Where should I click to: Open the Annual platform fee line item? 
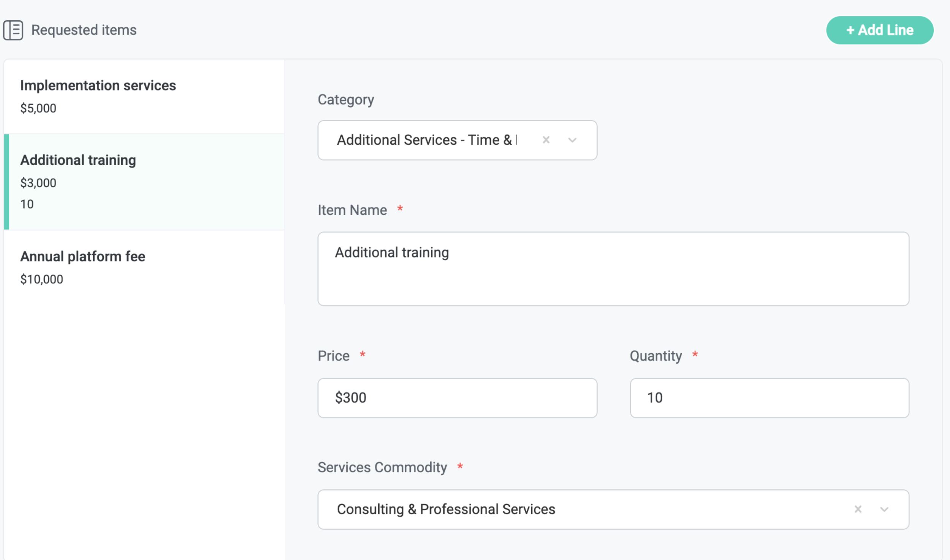(83, 257)
